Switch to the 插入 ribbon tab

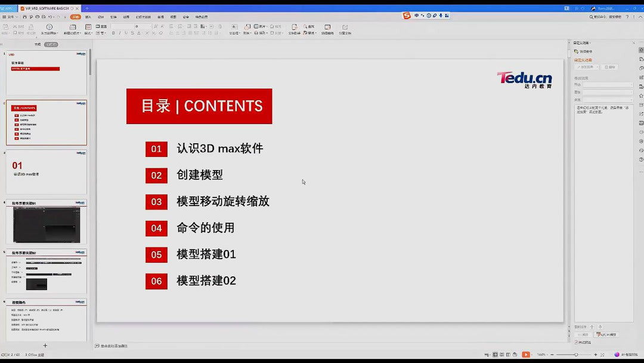[87, 17]
